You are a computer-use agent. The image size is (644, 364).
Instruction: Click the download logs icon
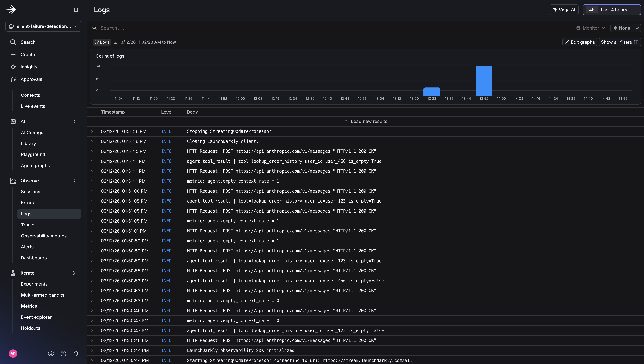click(x=116, y=42)
